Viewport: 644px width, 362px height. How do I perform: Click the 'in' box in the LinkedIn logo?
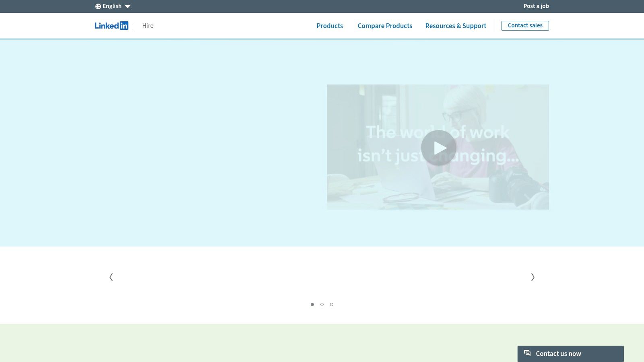(x=125, y=25)
